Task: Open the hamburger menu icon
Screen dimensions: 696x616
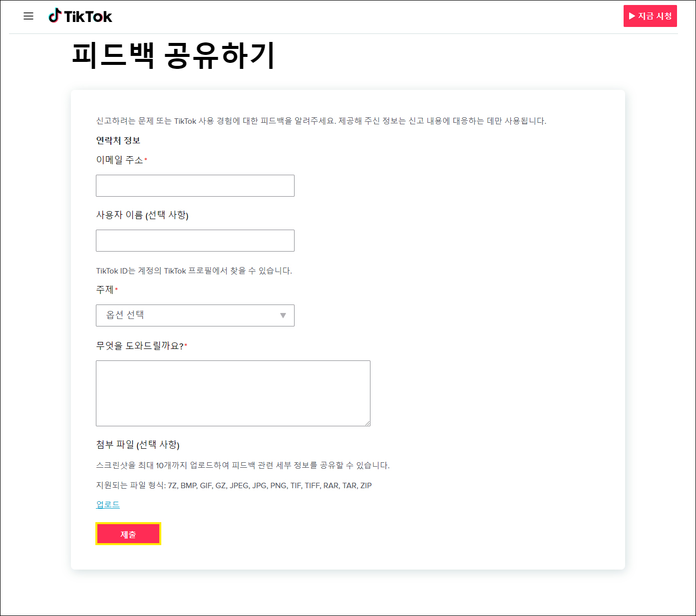Action: (x=28, y=16)
